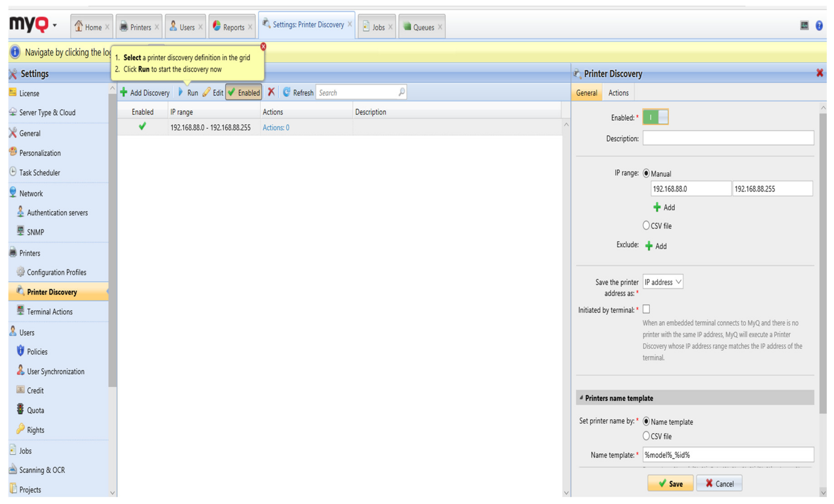Click the red delete X in toolbar
The image size is (834, 504).
coord(271,92)
